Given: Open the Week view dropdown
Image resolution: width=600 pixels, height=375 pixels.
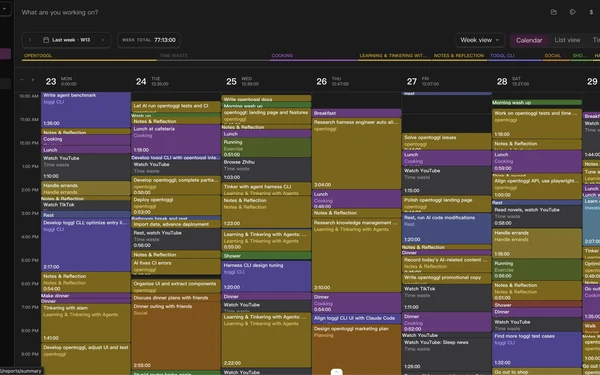Looking at the screenshot, I should (480, 40).
